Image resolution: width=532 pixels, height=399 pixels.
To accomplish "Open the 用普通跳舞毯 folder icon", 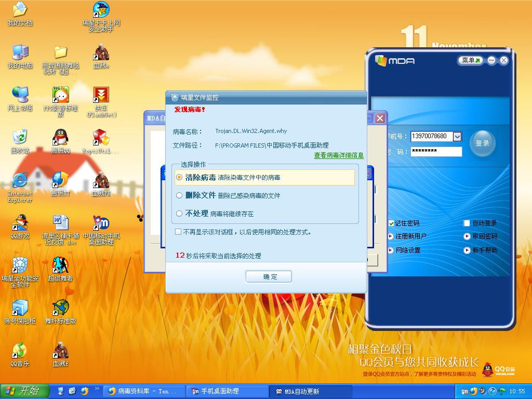I will click(x=60, y=59).
